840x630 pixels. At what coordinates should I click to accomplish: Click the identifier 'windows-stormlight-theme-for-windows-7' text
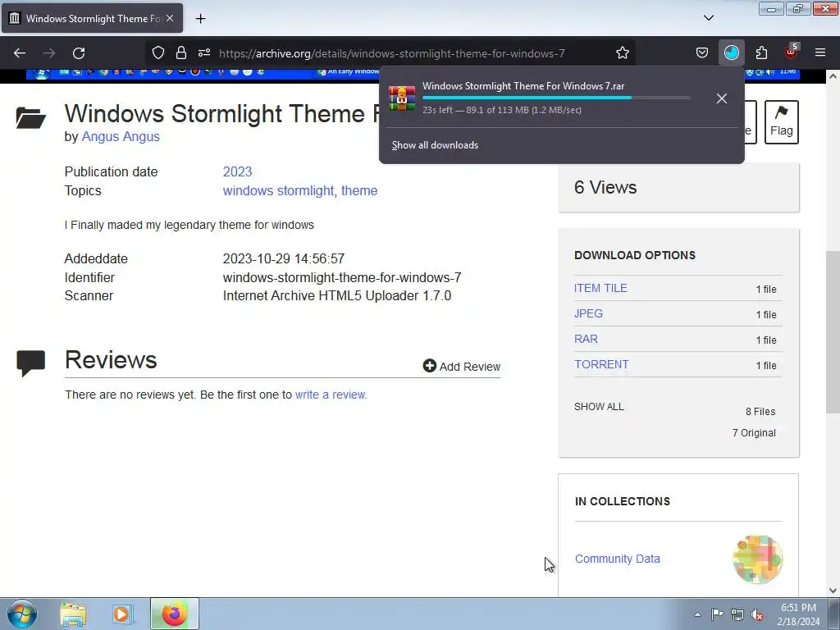342,277
